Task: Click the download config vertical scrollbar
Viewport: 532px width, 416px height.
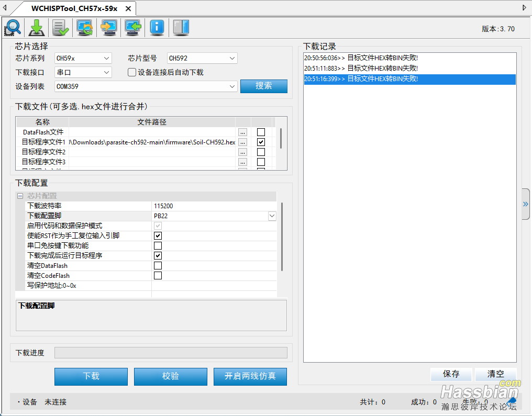Action: tap(282, 238)
